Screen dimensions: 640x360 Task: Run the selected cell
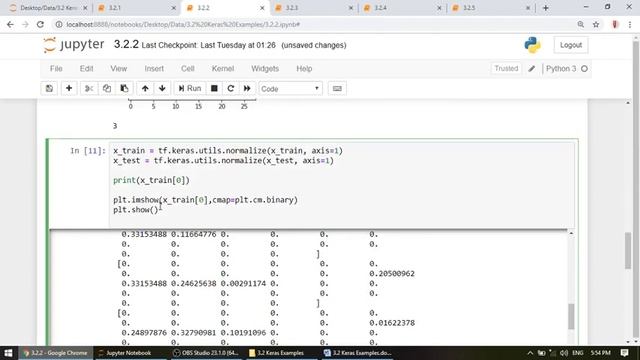[190, 89]
